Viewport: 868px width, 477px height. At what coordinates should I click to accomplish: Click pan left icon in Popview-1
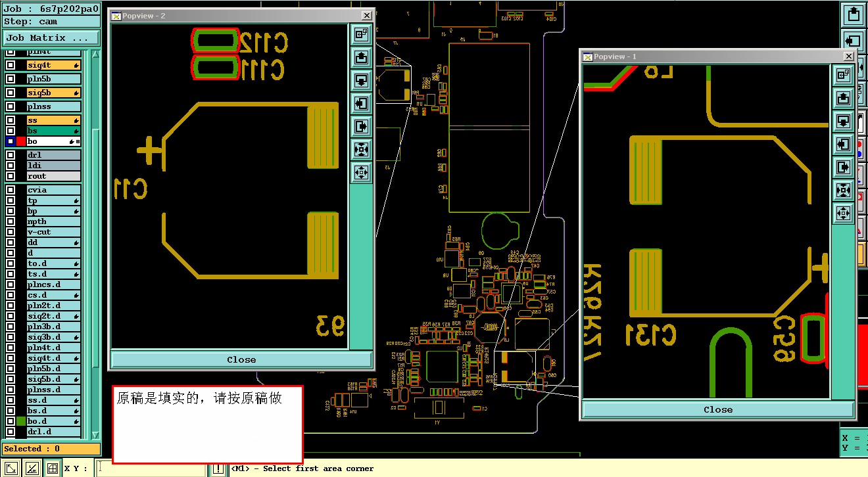(x=843, y=145)
